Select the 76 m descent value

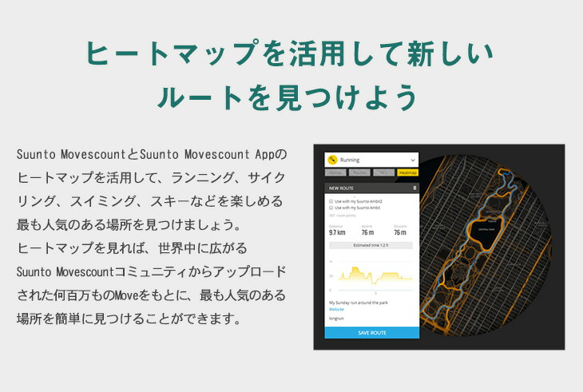coord(400,232)
